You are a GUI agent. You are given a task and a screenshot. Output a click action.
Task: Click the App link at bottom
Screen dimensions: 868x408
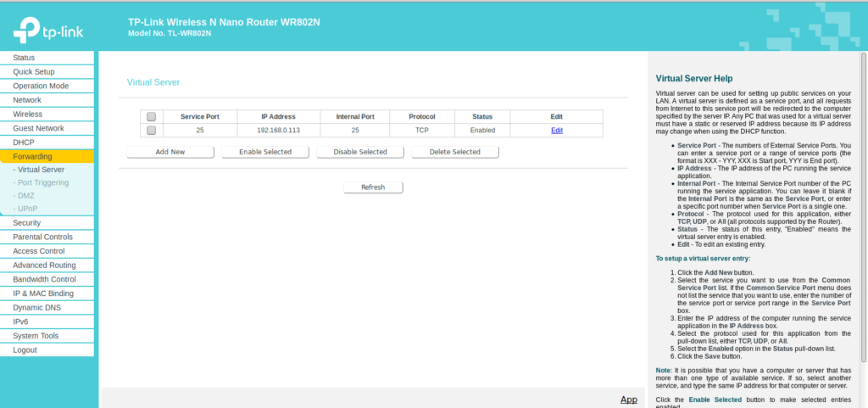(628, 400)
